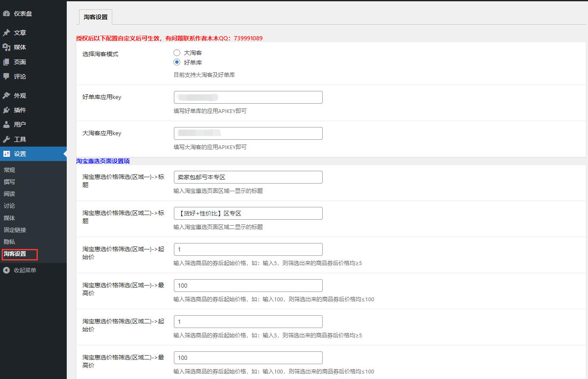Click the Dashboard gauge icon
The width and height of the screenshot is (588, 379).
[6, 14]
